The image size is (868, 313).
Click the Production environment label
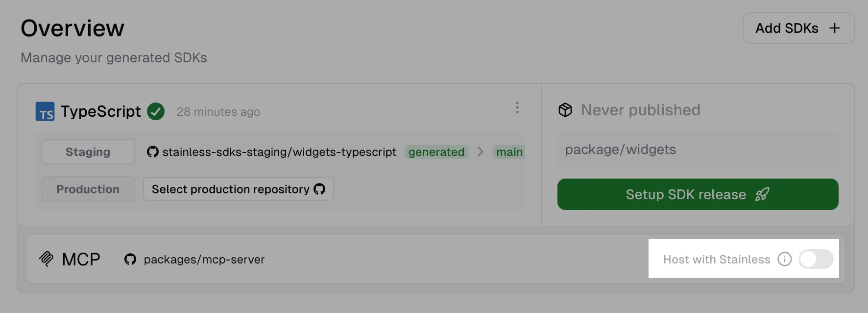pos(88,189)
